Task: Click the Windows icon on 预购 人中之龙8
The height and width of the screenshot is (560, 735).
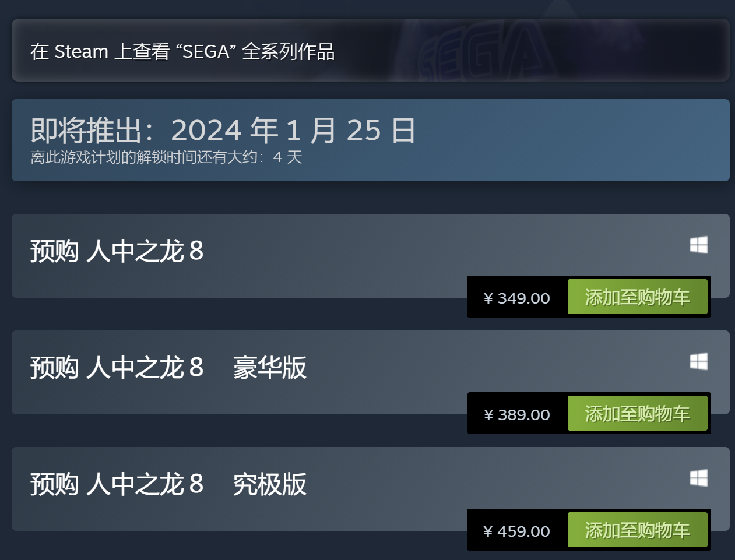Action: coord(699,246)
